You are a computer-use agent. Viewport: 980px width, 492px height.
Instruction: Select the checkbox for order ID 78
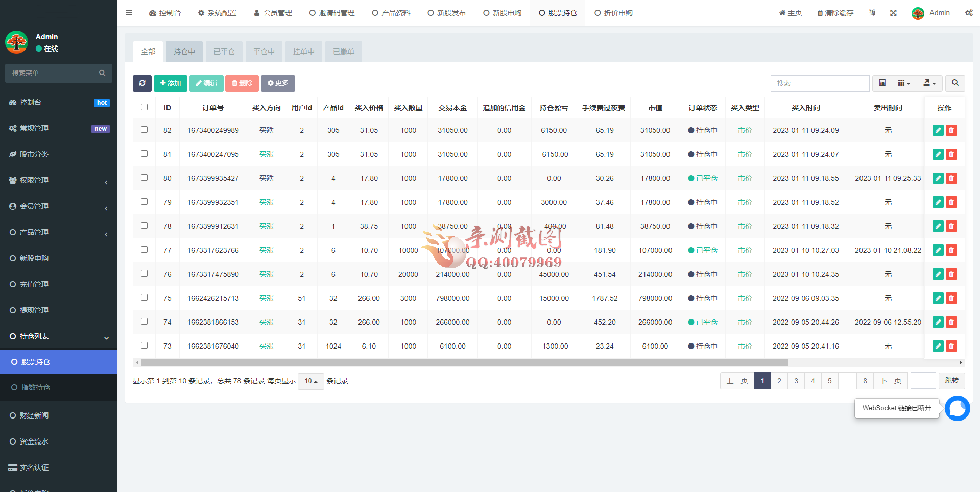pos(144,225)
